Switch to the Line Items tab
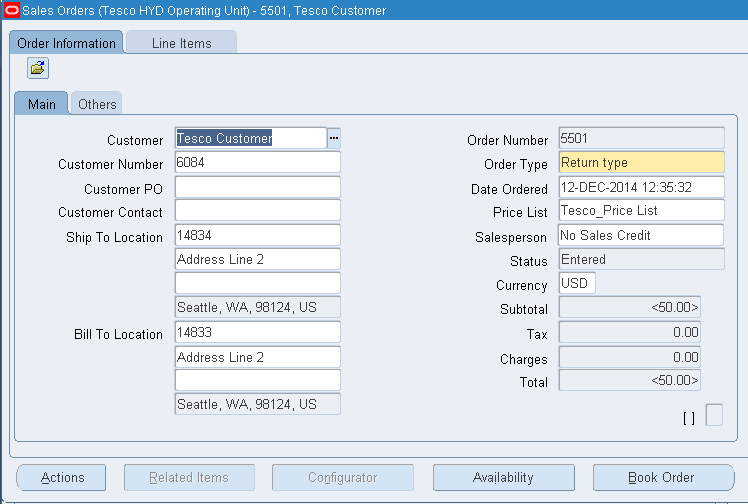748x504 pixels. (181, 43)
